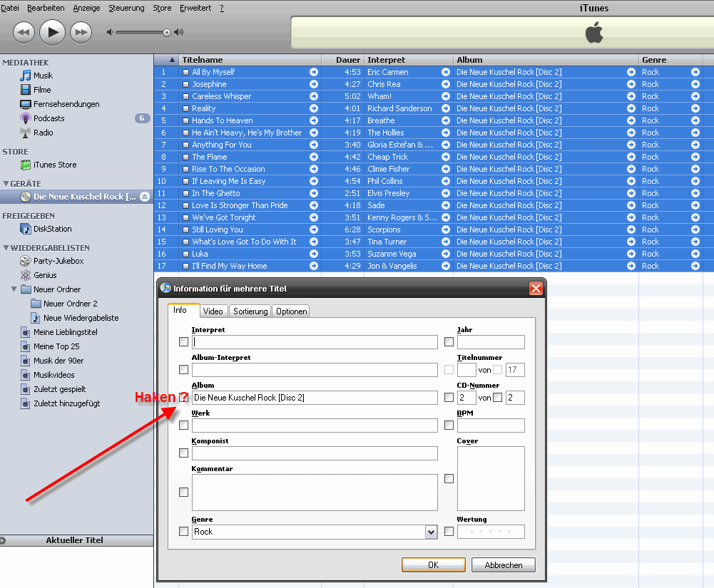The height and width of the screenshot is (588, 714).
Task: Open the Erweitert menu
Action: coord(195,8)
